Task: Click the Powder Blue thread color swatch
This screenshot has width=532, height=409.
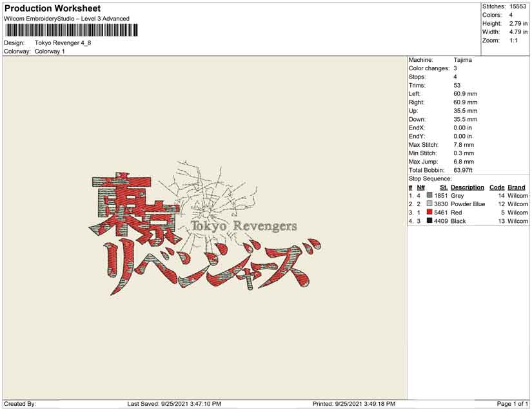Action: coord(429,204)
